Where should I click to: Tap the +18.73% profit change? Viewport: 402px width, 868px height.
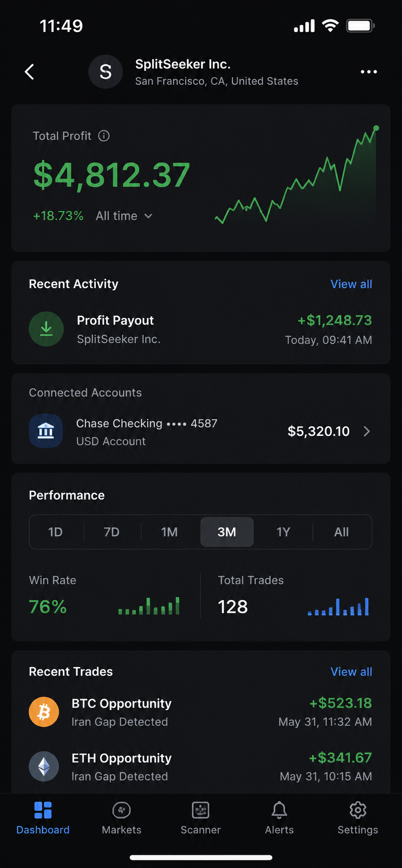[58, 216]
